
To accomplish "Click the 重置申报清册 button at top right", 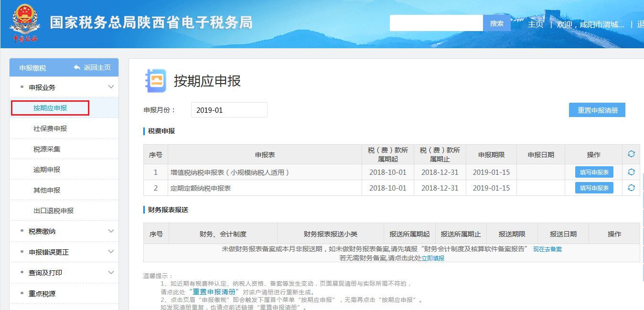I will tap(597, 109).
